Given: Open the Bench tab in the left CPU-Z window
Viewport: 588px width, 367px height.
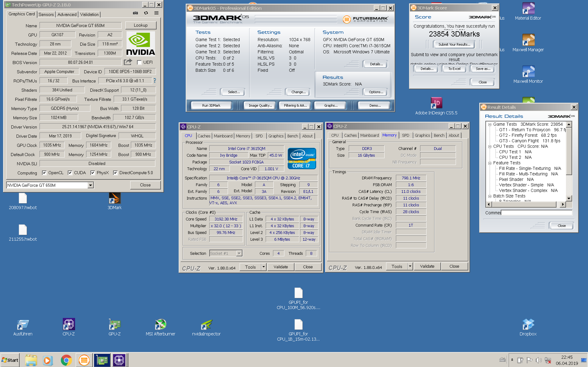Looking at the screenshot, I should pos(293,136).
